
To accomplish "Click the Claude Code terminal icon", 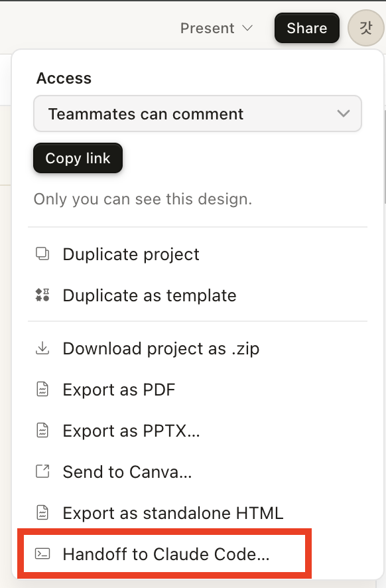I will coord(42,554).
